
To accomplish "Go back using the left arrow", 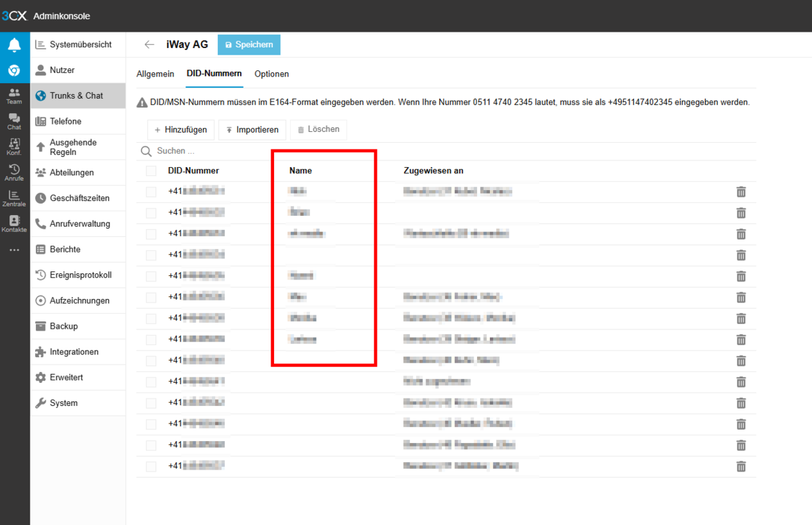I will [x=150, y=45].
